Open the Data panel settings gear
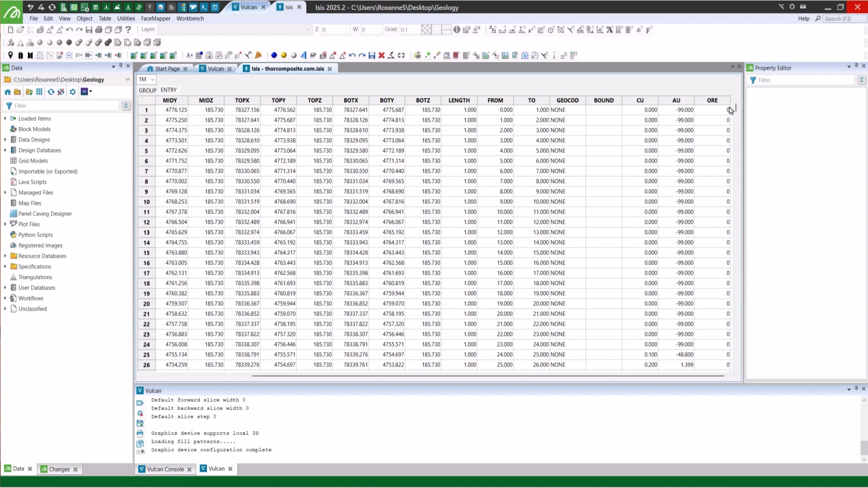This screenshot has width=868, height=488. 72,92
